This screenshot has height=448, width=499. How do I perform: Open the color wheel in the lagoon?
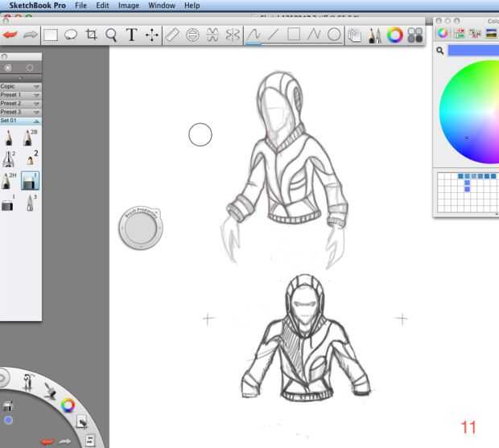[68, 405]
